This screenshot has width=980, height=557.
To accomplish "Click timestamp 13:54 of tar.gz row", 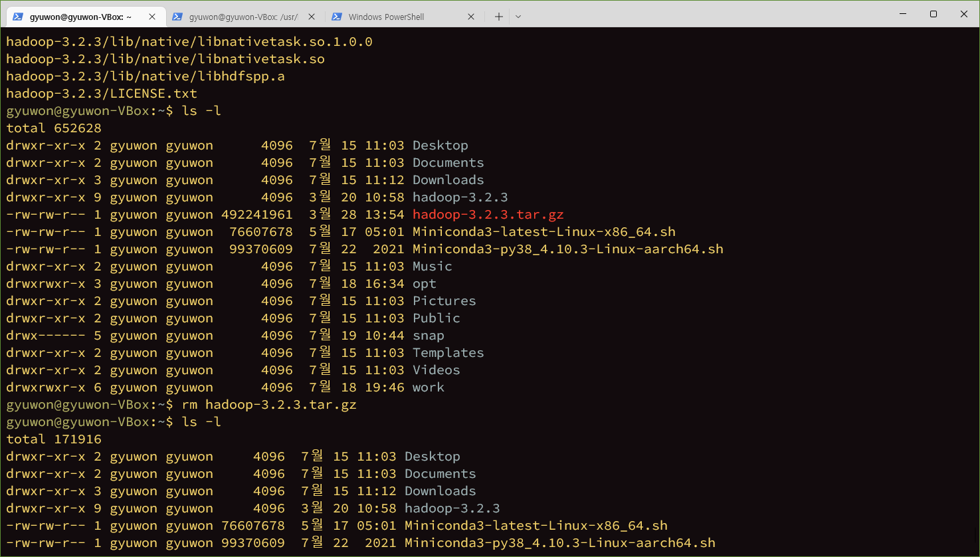I will click(385, 215).
